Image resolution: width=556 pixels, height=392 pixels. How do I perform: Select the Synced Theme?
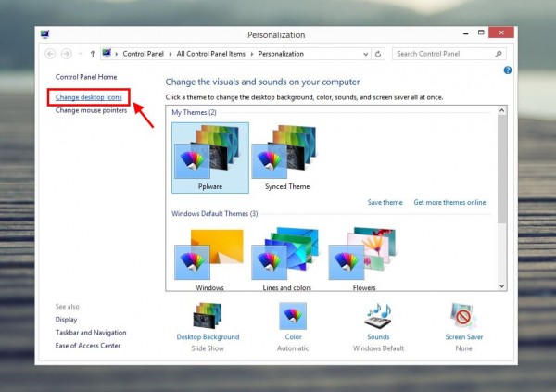tap(287, 158)
